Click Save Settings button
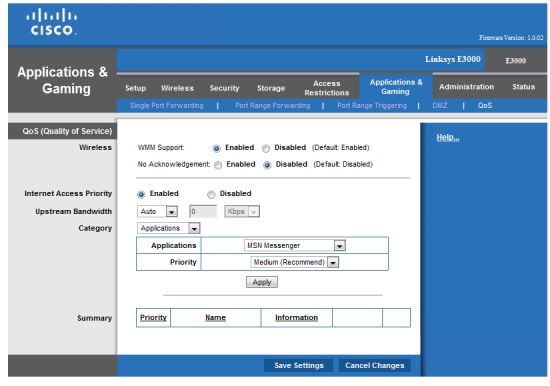Image resolution: width=550 pixels, height=386 pixels. (x=299, y=365)
